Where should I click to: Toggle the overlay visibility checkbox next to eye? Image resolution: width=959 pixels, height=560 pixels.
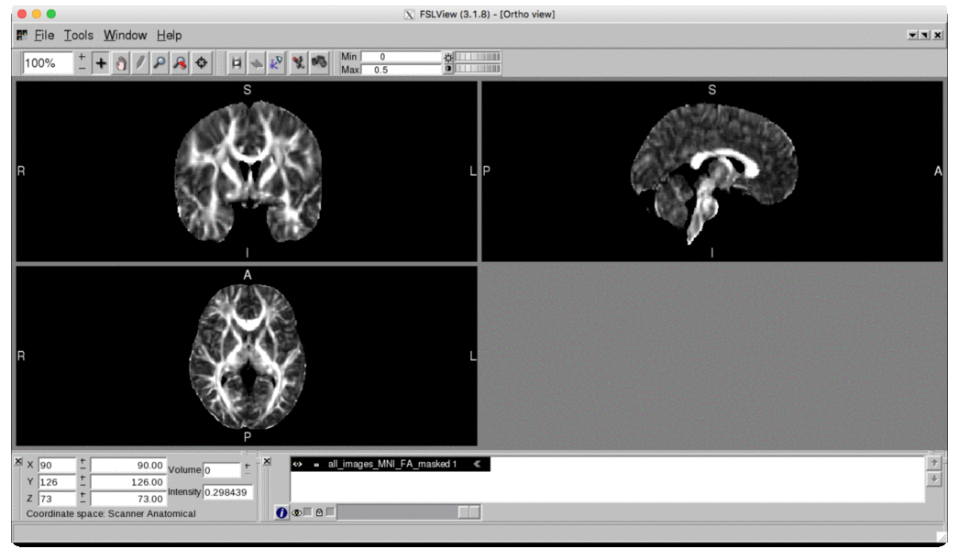pyautogui.click(x=308, y=512)
